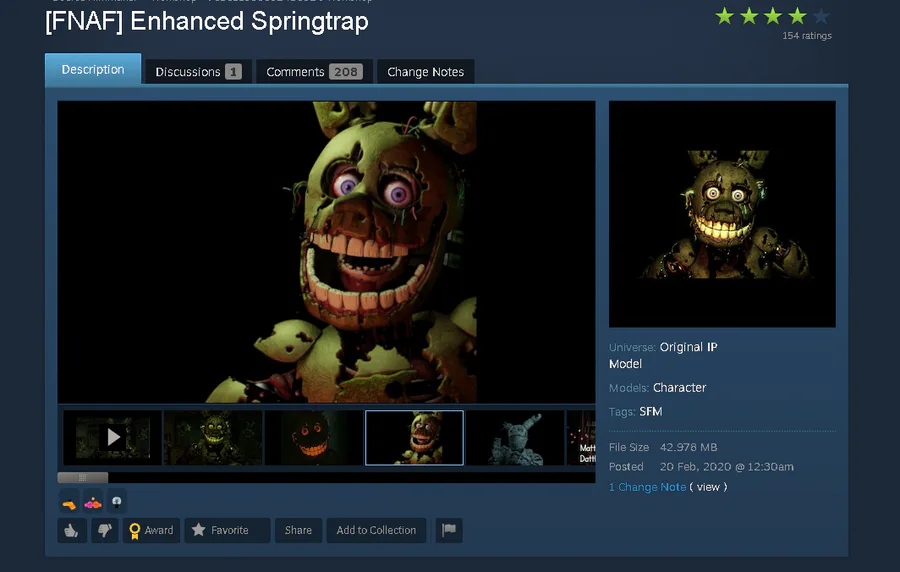
Task: Open the Share dialog
Action: click(298, 530)
